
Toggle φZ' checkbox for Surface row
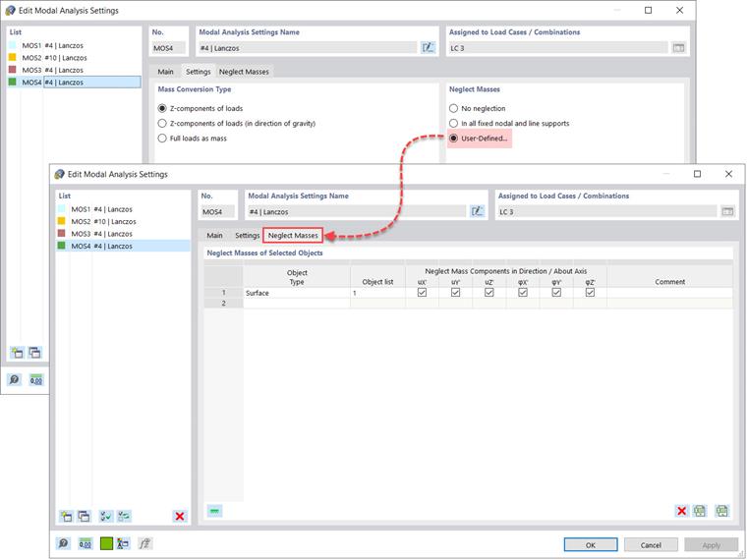(590, 293)
